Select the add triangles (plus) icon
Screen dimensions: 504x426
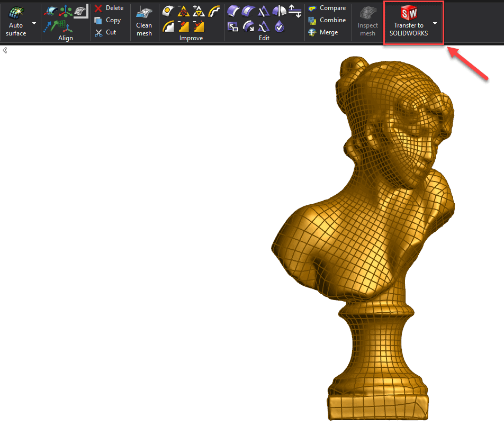(199, 12)
